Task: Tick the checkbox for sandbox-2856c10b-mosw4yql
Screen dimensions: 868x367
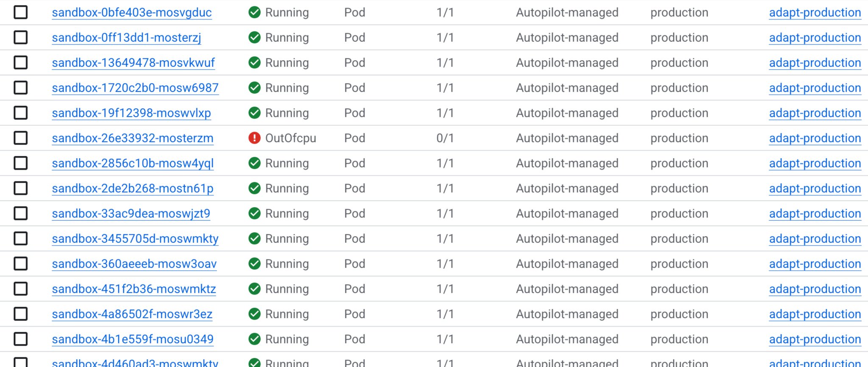Action: [20, 163]
